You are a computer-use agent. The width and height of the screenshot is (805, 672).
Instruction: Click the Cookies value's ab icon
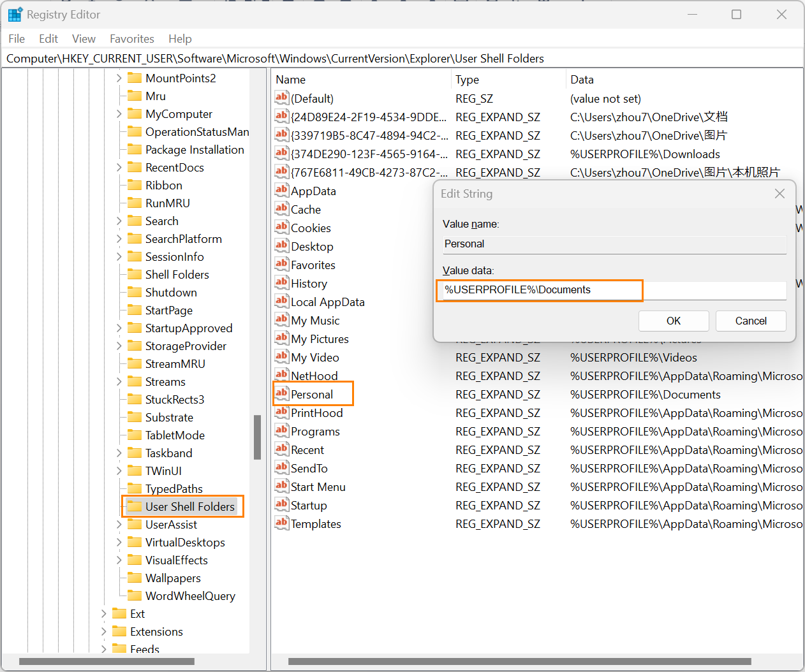[282, 227]
